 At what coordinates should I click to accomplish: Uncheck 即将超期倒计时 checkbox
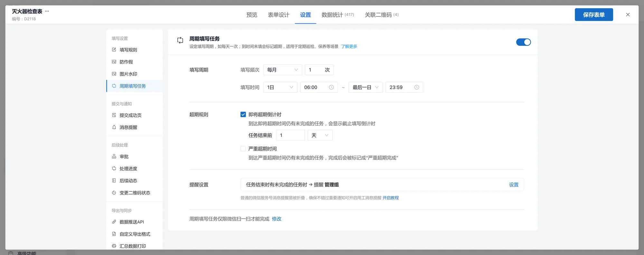[243, 114]
